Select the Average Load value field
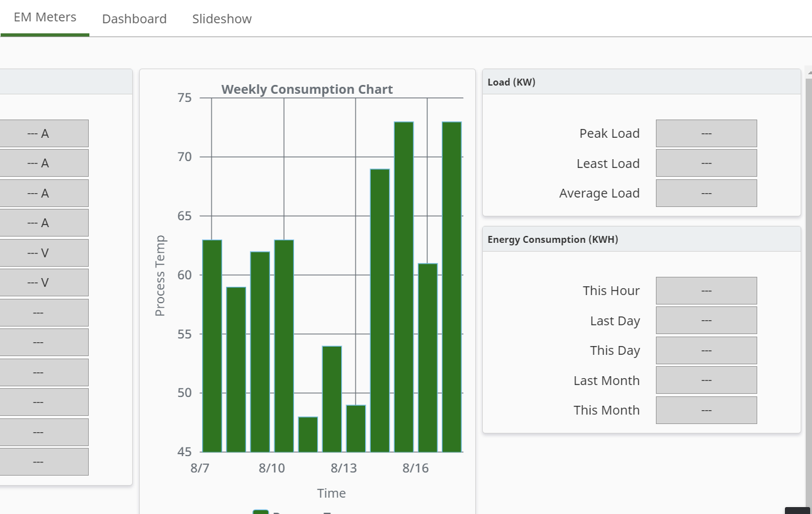This screenshot has width=812, height=514. click(x=706, y=193)
